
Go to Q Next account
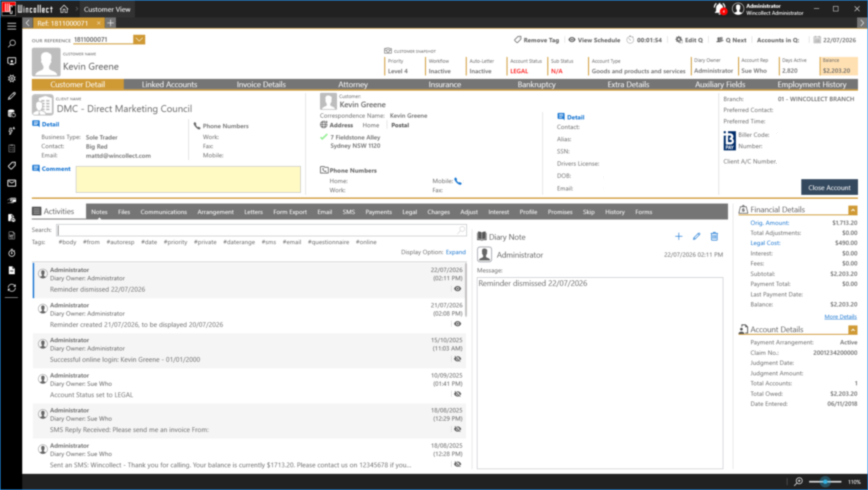pyautogui.click(x=731, y=40)
